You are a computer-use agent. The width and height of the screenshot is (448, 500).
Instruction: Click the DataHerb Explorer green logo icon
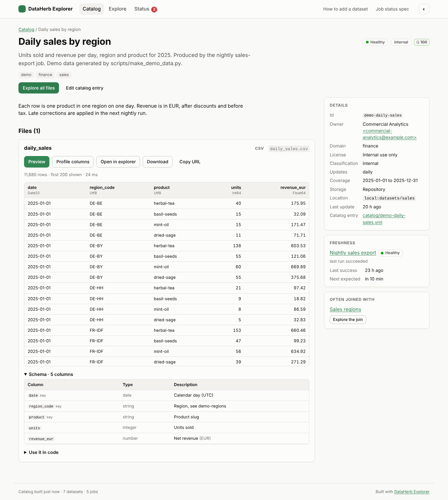click(22, 9)
